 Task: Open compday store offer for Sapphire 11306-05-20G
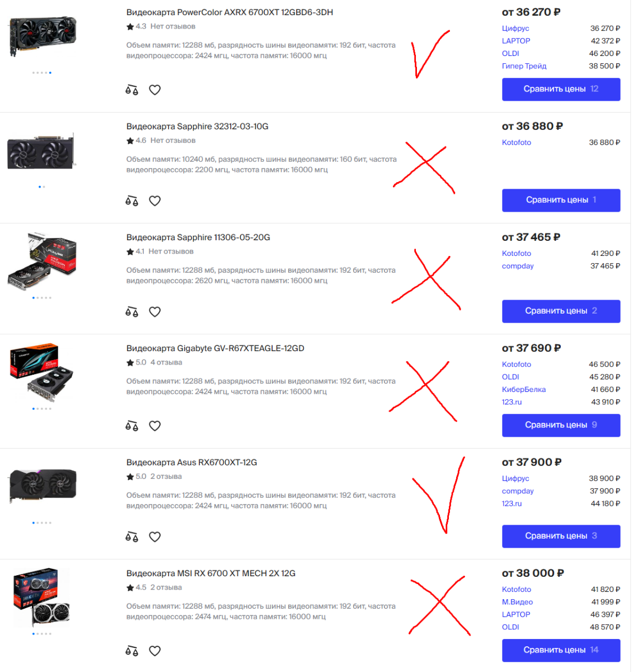(518, 266)
